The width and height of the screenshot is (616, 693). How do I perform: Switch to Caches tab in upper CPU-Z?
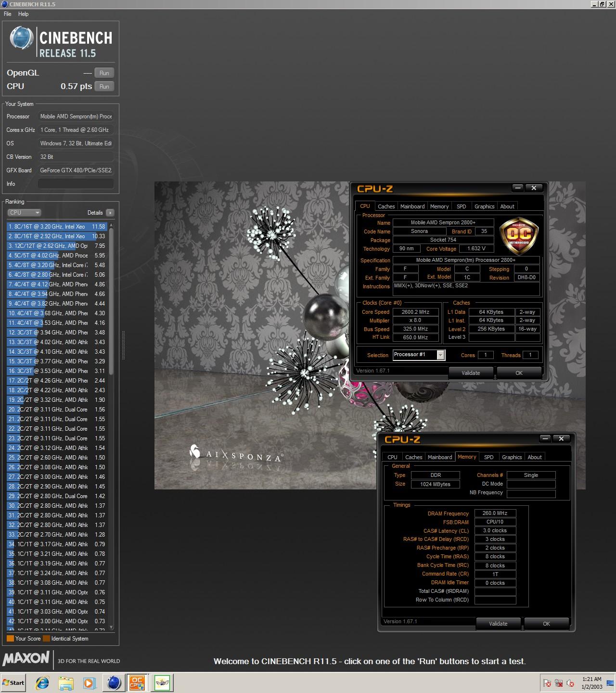(386, 206)
